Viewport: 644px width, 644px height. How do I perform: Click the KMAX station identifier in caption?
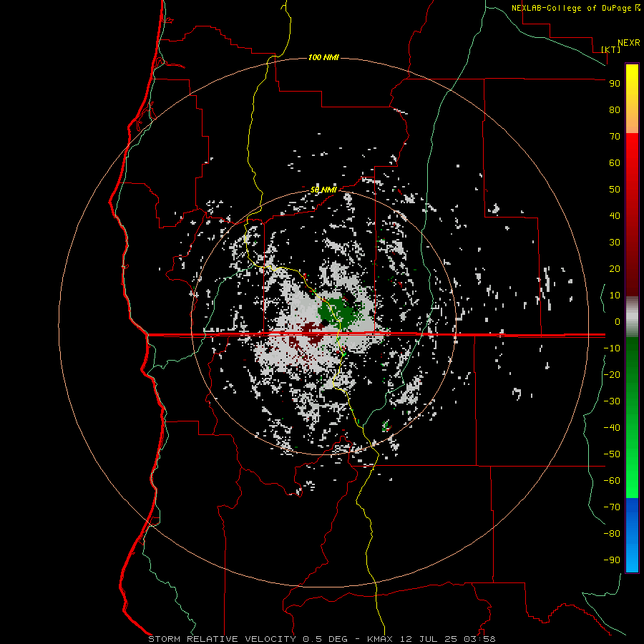point(380,639)
